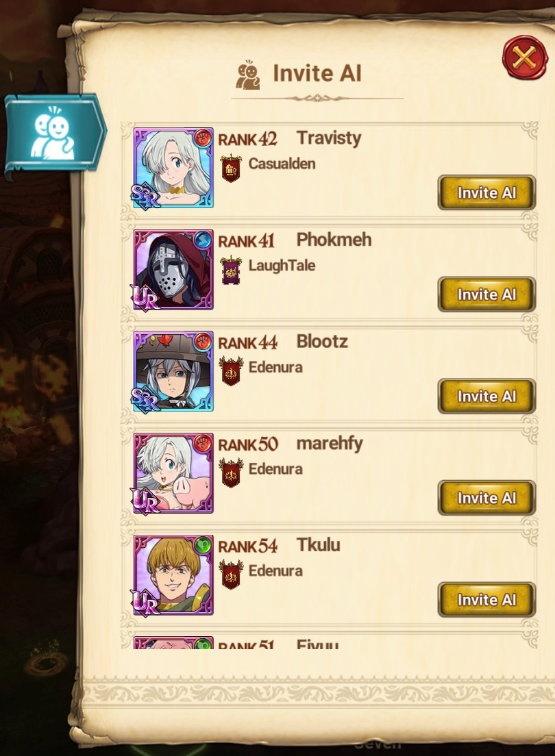Image resolution: width=555 pixels, height=756 pixels.
Task: Invite marehfy's AI companion
Action: point(486,498)
